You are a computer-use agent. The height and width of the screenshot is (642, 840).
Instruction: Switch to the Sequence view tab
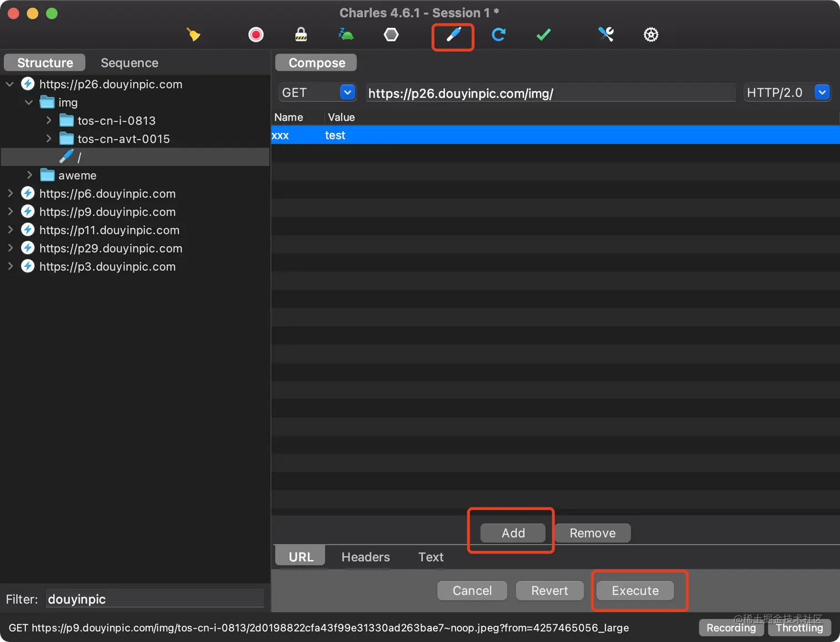pos(129,63)
